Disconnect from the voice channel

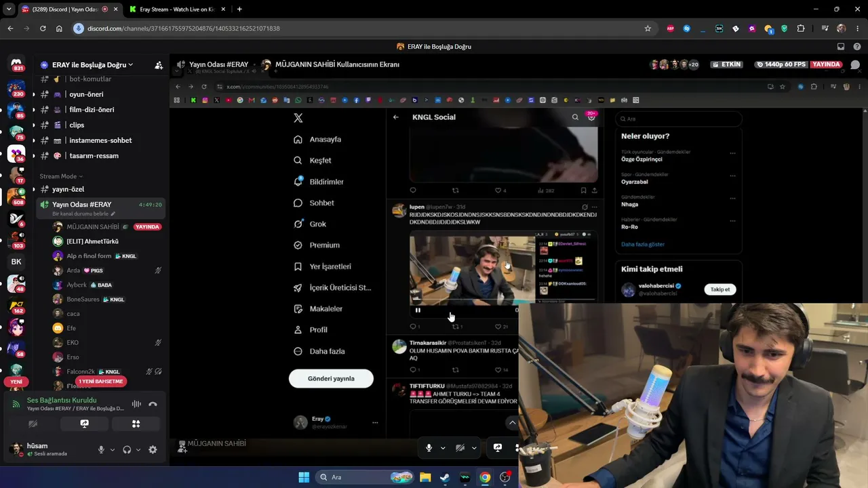(x=153, y=404)
